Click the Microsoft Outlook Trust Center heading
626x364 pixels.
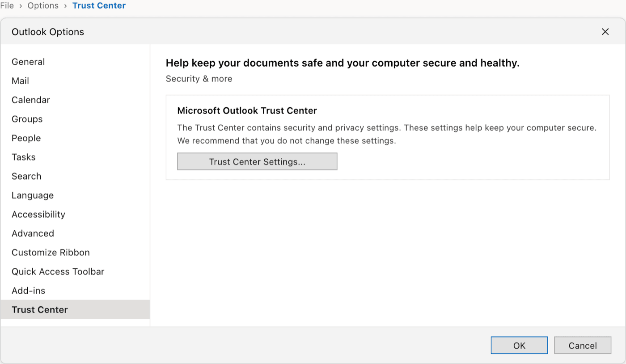tap(247, 111)
